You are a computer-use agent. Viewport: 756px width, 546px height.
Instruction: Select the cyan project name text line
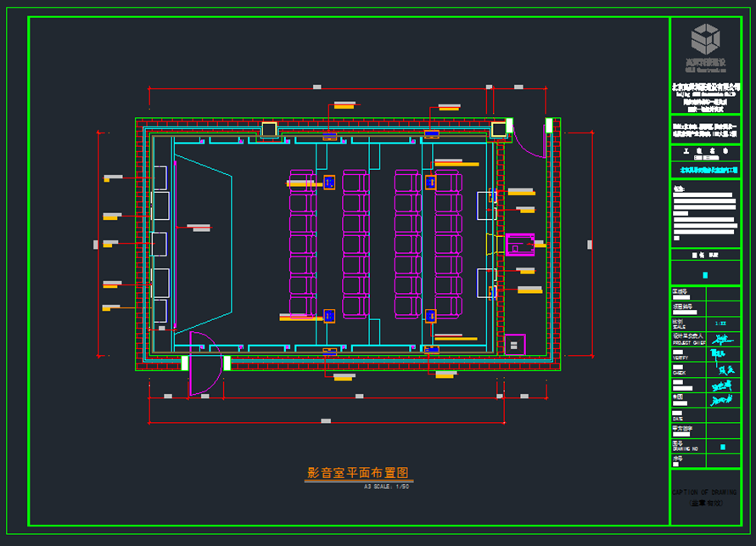pyautogui.click(x=708, y=170)
